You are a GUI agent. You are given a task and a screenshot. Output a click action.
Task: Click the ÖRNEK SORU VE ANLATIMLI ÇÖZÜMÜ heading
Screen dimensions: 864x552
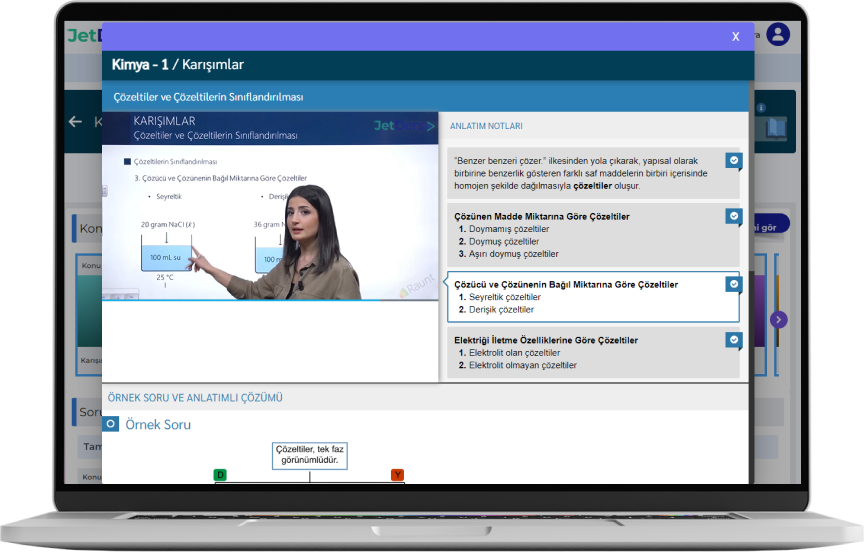click(195, 398)
